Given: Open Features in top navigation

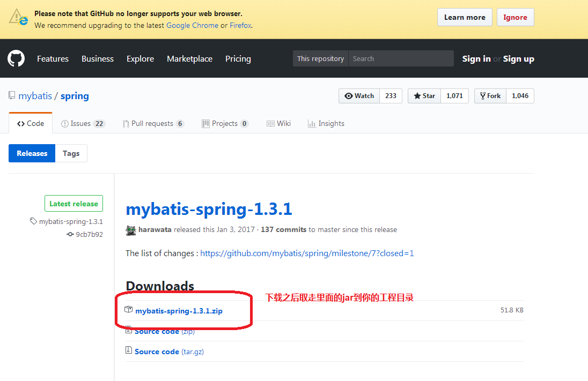Looking at the screenshot, I should click(53, 59).
